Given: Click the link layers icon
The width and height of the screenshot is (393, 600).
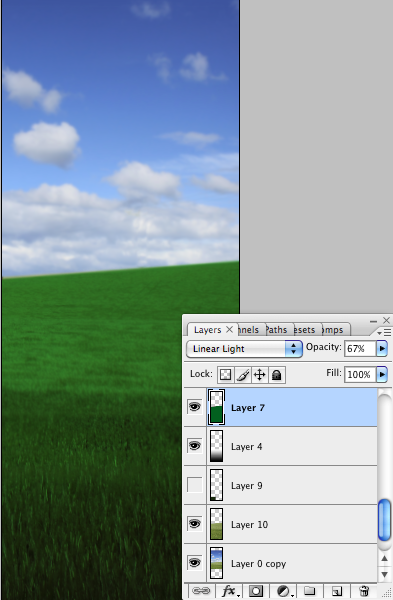Looking at the screenshot, I should (x=201, y=591).
